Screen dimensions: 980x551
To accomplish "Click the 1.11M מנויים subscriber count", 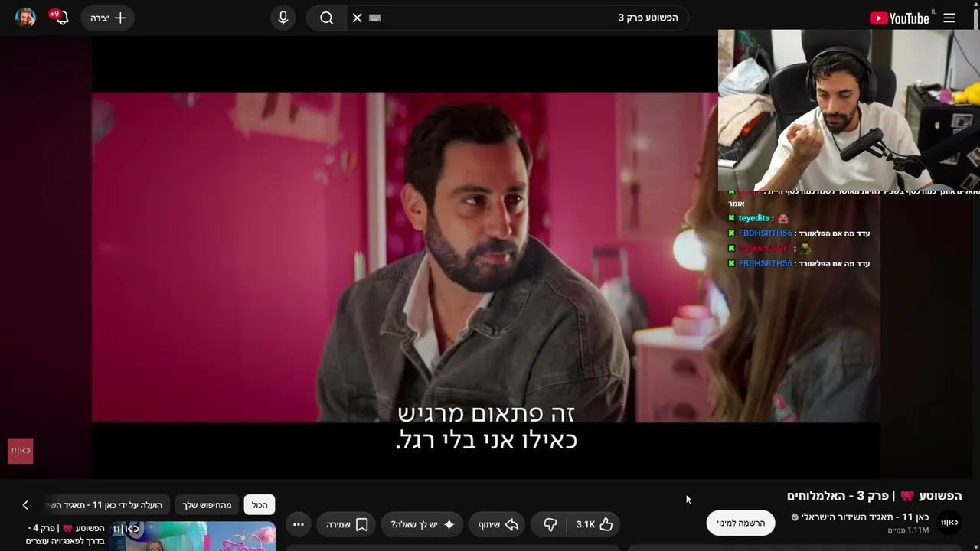I will (908, 530).
